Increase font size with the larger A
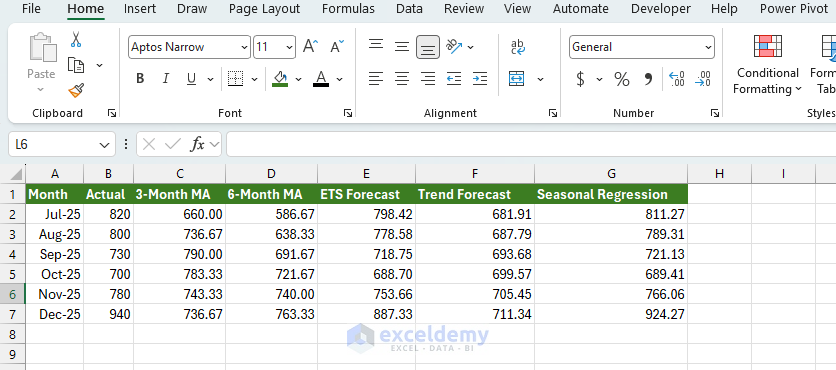The height and width of the screenshot is (370, 836). coord(310,47)
